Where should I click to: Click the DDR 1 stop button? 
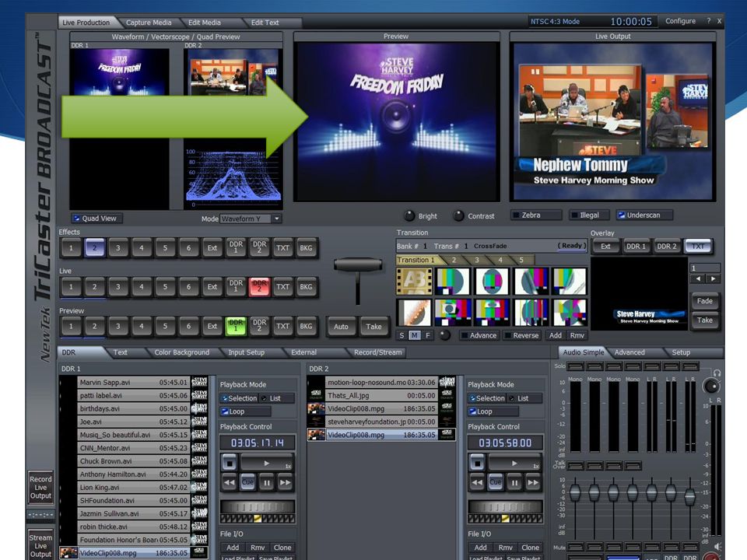coord(229,462)
